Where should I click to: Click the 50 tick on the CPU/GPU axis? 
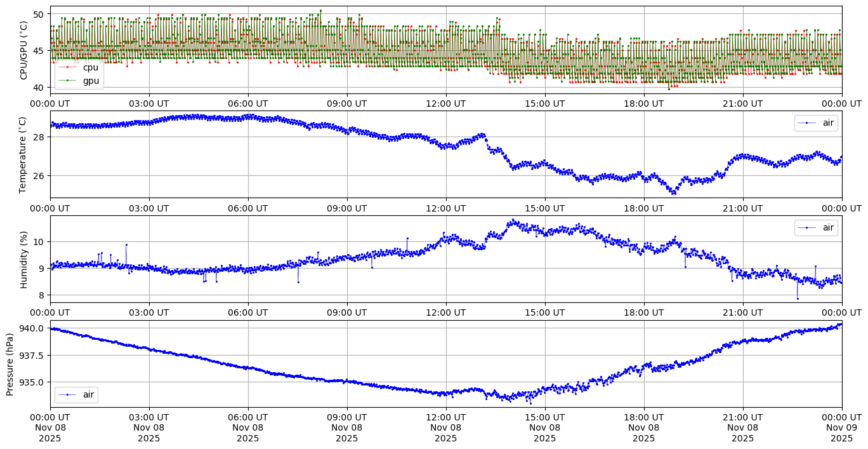coord(38,14)
